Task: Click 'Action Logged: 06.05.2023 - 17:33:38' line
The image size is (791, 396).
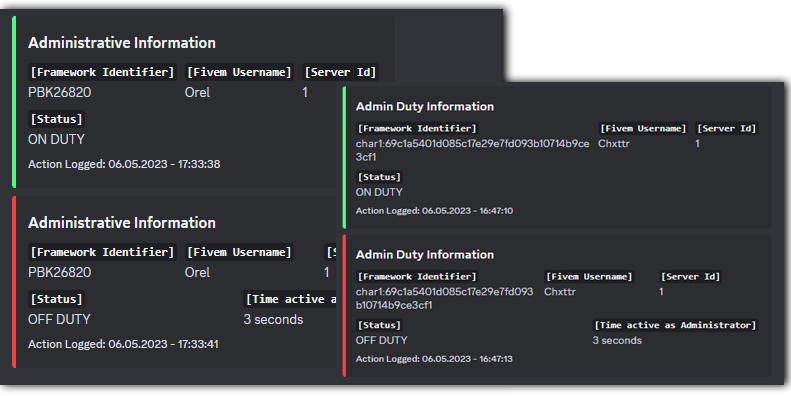Action: (124, 164)
